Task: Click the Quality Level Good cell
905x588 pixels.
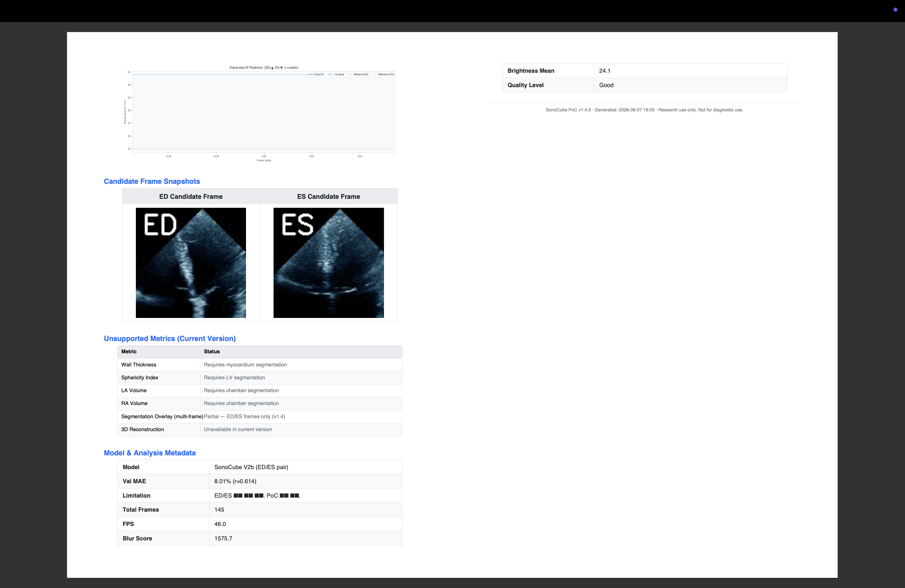Action: tap(690, 85)
